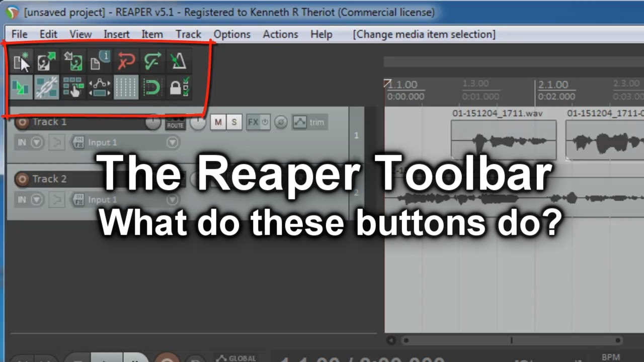Open Track 1 record-mode dropdown arrow after IN
Viewport: 644px width, 362px height.
click(36, 143)
